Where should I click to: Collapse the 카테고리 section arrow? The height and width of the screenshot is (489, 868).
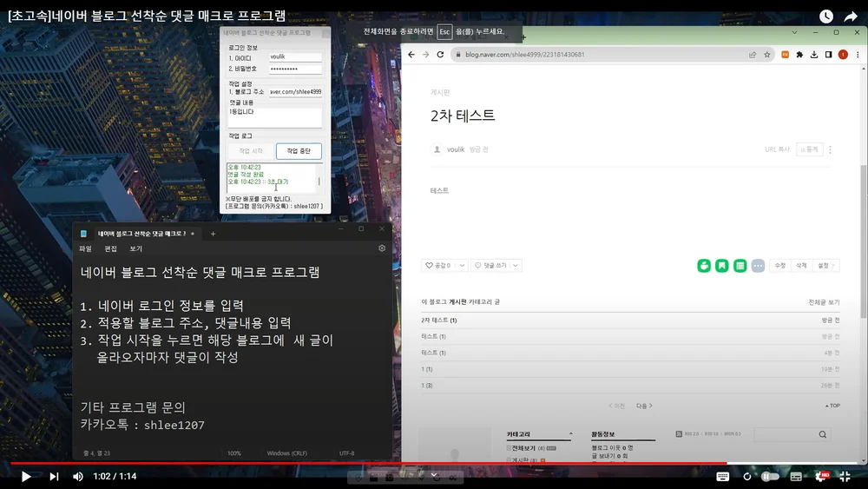click(x=571, y=434)
